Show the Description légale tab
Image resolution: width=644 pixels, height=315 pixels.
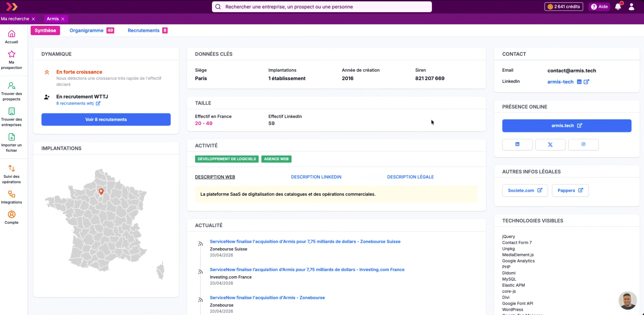(x=410, y=177)
